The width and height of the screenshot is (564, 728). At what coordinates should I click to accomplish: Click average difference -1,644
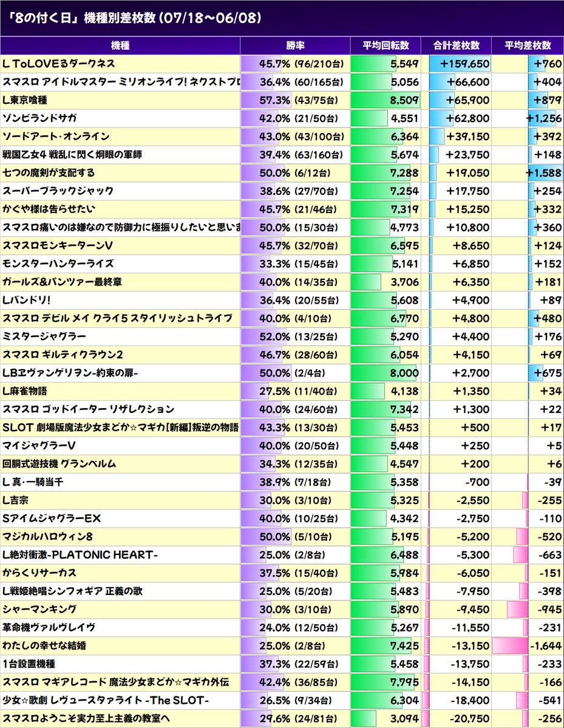[546, 646]
